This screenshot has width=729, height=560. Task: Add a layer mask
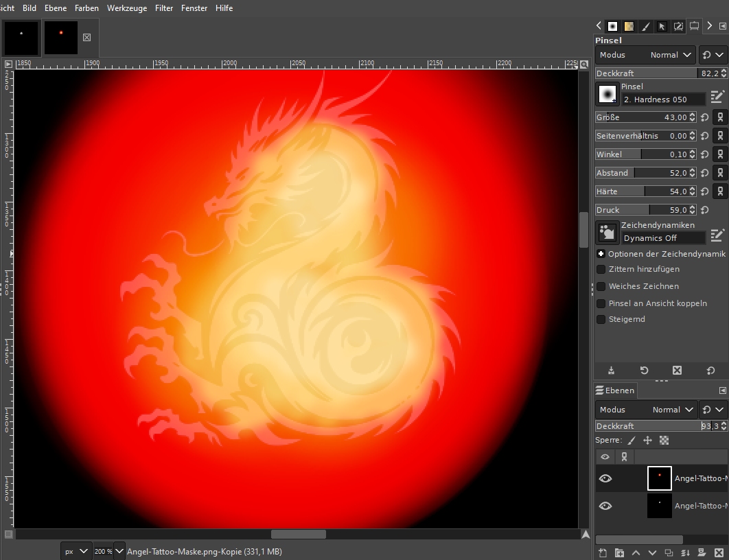pos(702,553)
